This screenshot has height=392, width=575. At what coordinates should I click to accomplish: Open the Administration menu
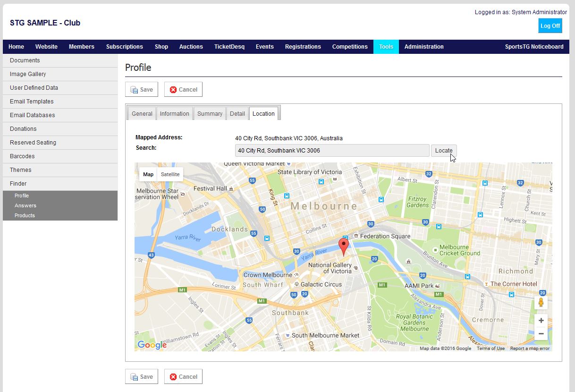coord(424,47)
